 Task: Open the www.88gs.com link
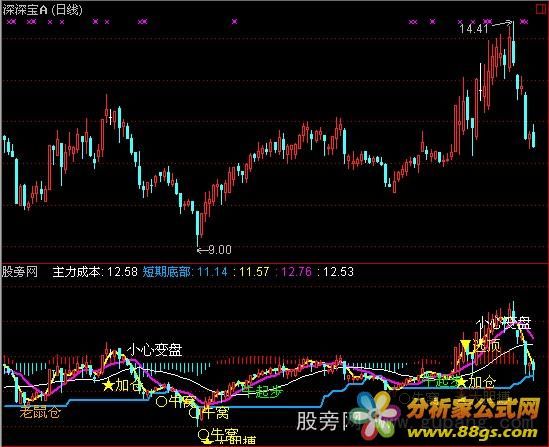pos(472,433)
